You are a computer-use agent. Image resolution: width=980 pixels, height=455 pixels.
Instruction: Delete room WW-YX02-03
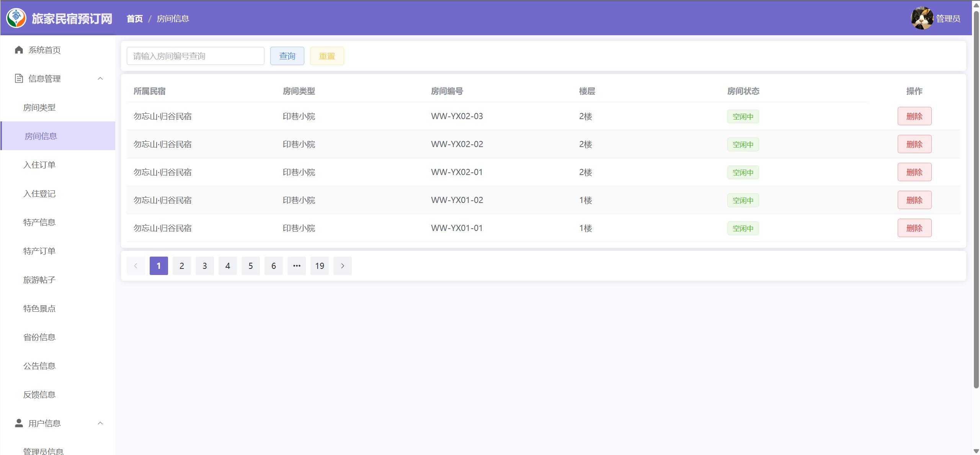tap(914, 116)
